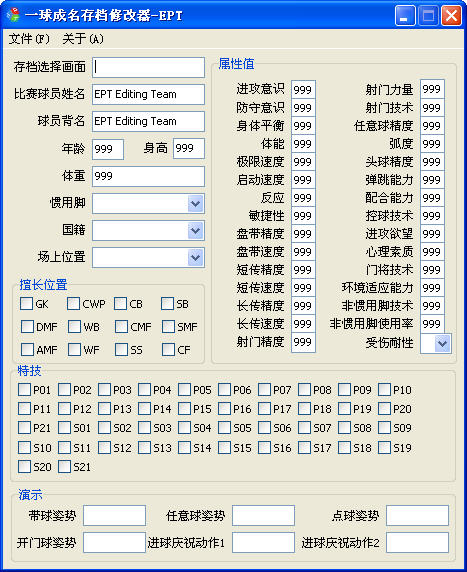
Task: Click the 任意球精度 value field
Action: click(432, 125)
